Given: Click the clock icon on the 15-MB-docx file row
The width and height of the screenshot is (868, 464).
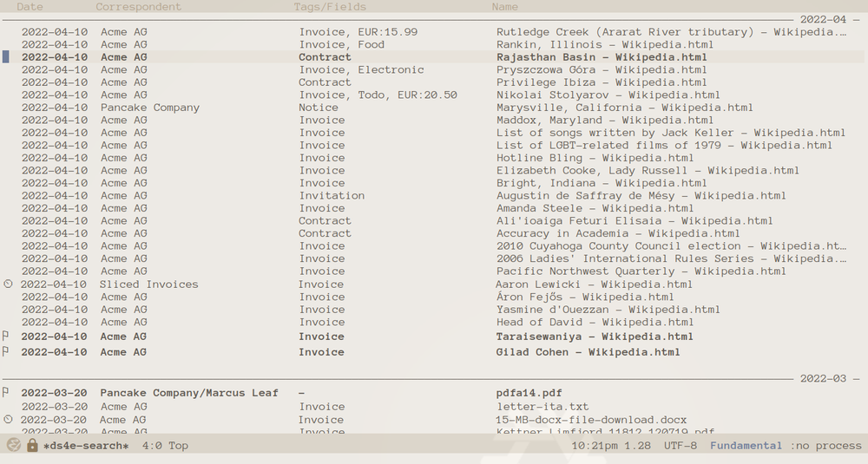Looking at the screenshot, I should (x=9, y=420).
